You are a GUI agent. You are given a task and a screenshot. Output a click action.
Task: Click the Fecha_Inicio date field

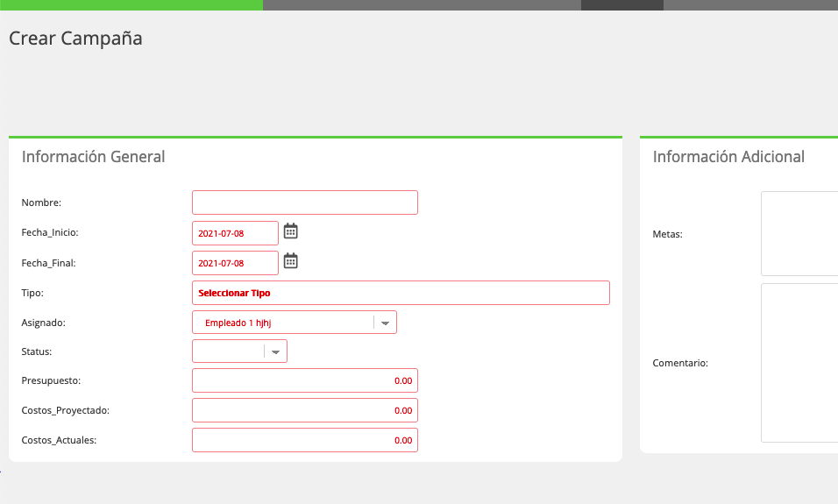[x=235, y=233]
